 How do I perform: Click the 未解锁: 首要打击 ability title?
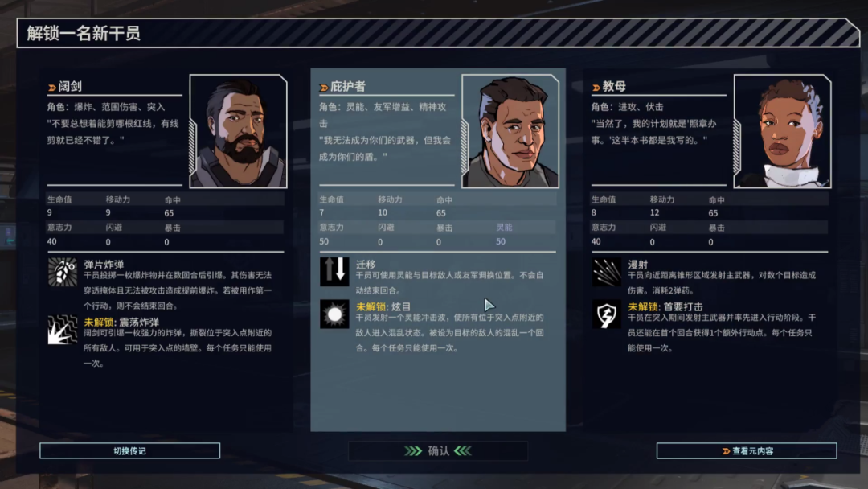coord(665,306)
